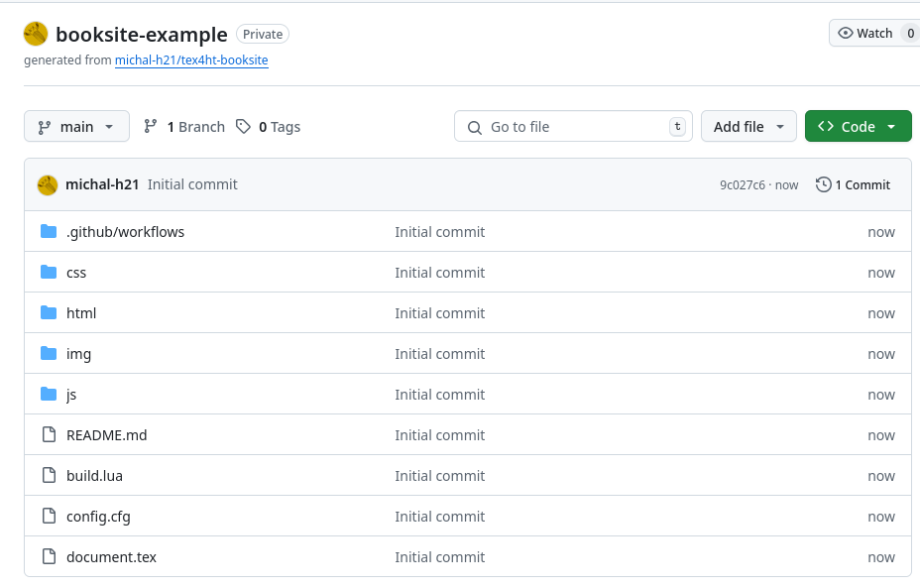The image size is (920, 588).
Task: Open the .github/workflows folder
Action: tap(125, 232)
